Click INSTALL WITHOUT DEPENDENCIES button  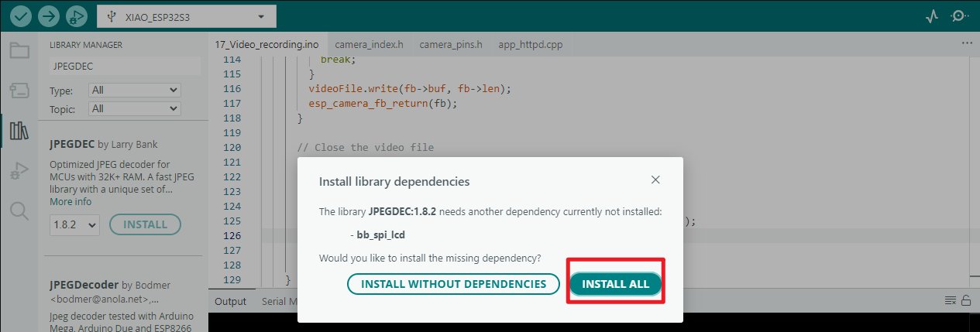coord(453,284)
